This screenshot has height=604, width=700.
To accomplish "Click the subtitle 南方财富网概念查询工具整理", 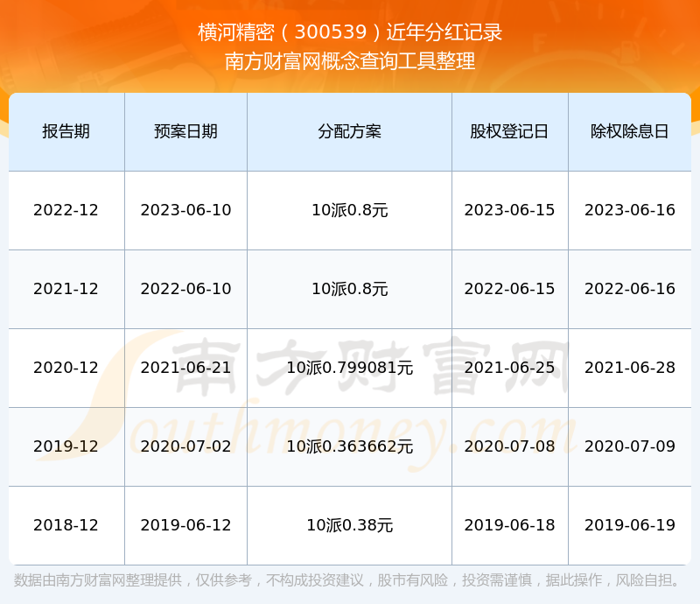I will point(350,61).
